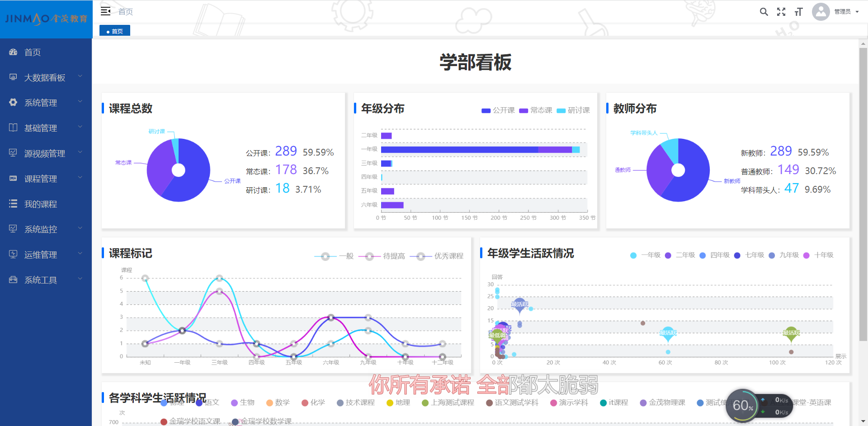Open 首页 in the sidebar menu
This screenshot has height=426, width=868.
46,52
